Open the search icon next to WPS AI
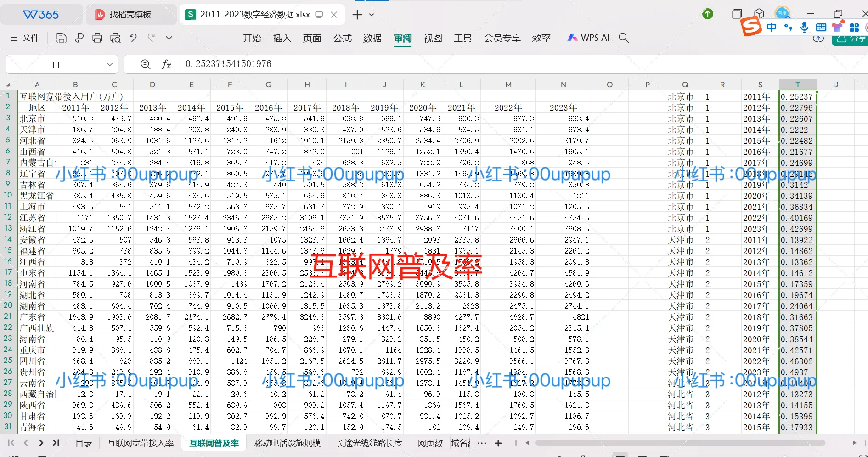Screen dimensions: 868x457 click(624, 38)
